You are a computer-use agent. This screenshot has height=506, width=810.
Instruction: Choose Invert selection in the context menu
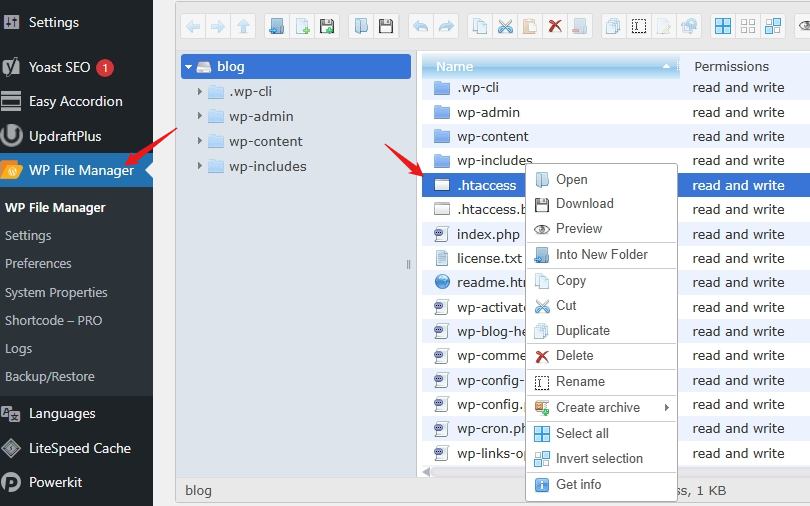pos(601,458)
